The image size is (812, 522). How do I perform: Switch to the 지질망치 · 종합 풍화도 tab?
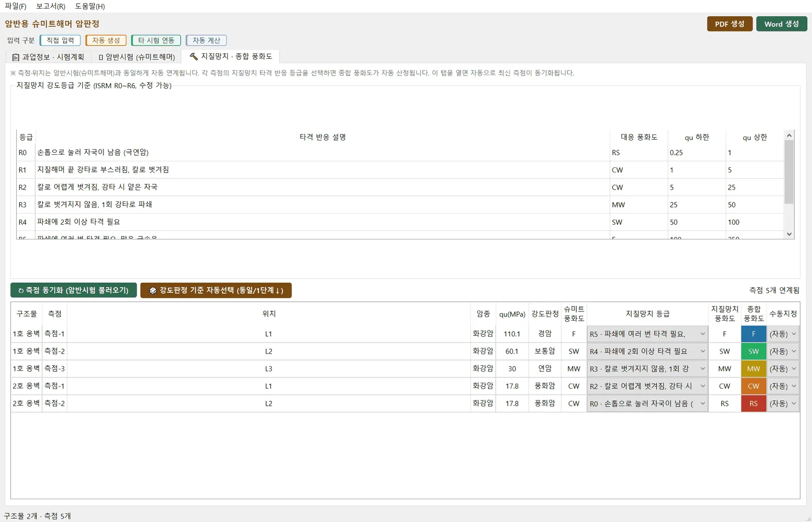231,56
